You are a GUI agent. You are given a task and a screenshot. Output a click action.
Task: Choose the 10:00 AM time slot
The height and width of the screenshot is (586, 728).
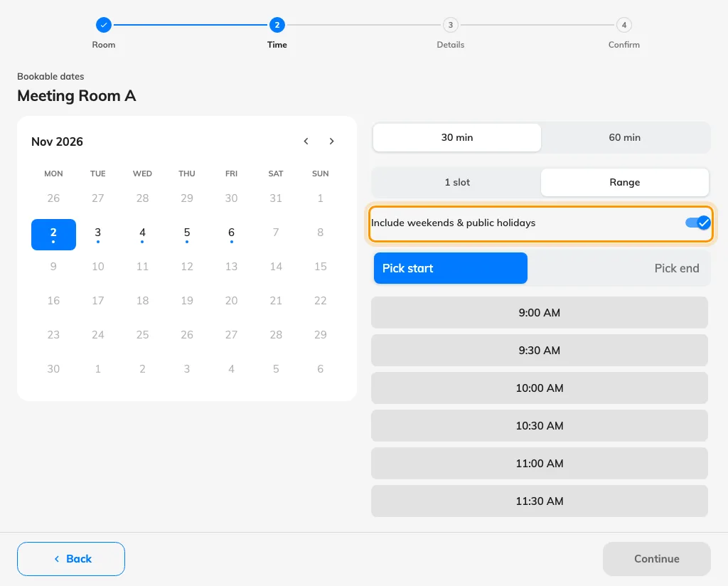[x=540, y=388]
